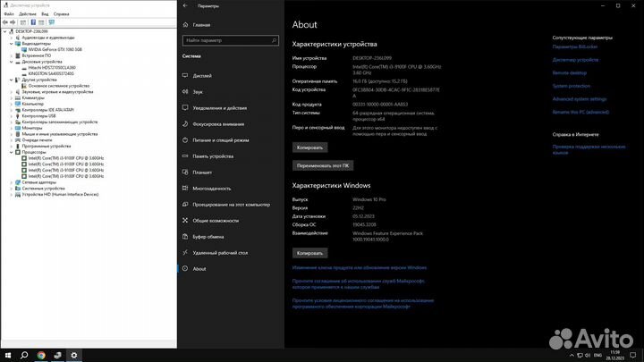Click Переименовать этот ПК button
Screen dimensions: 644x362
tap(323, 165)
